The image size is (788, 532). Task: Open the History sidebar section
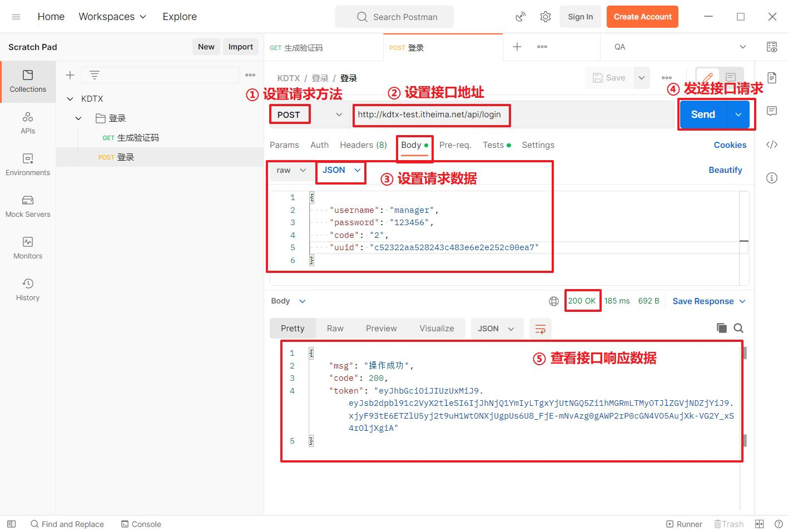coord(28,290)
